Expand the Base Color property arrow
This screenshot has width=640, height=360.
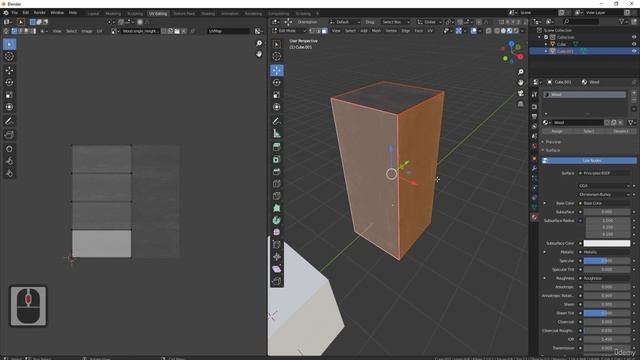click(544, 203)
